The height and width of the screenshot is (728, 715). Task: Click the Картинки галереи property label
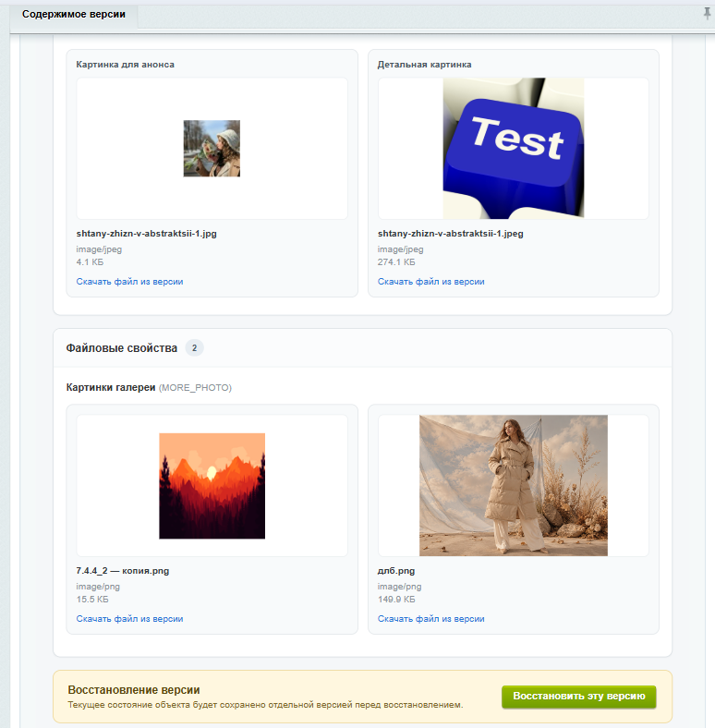[111, 388]
